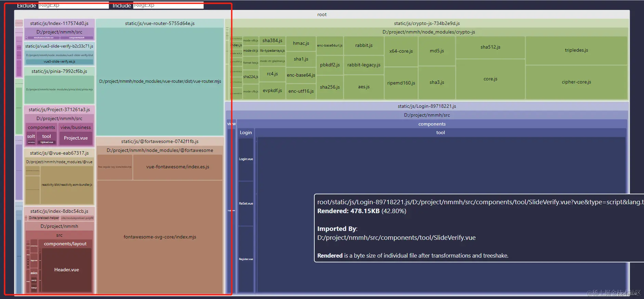Click the x64-core.js block
The width and height of the screenshot is (644, 299).
pos(401,51)
